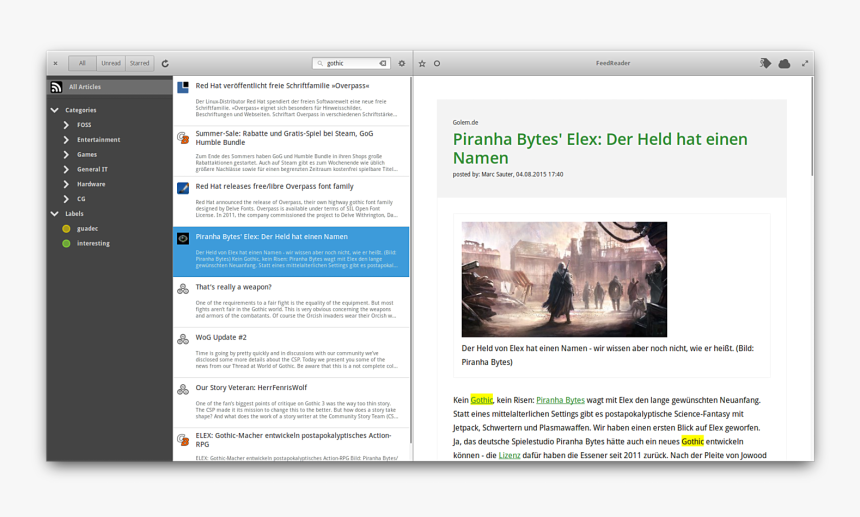
Task: Collapse the Categories section
Action: [54, 110]
